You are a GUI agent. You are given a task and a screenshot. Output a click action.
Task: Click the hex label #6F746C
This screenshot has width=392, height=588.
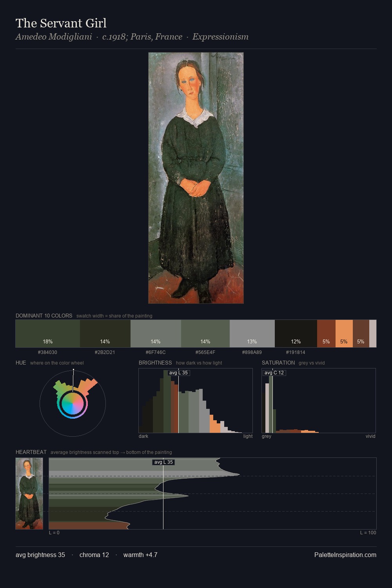(156, 352)
